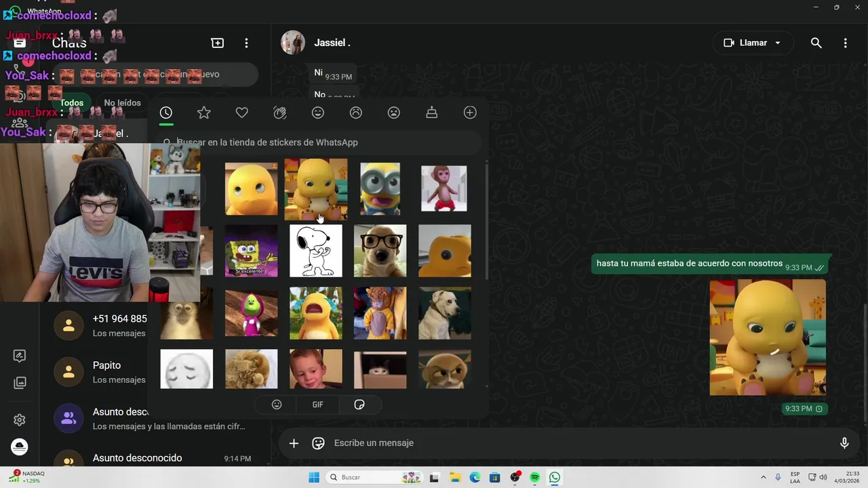Screen dimensions: 868x488
Task: Select the clapping hands sticker category
Action: point(280,113)
